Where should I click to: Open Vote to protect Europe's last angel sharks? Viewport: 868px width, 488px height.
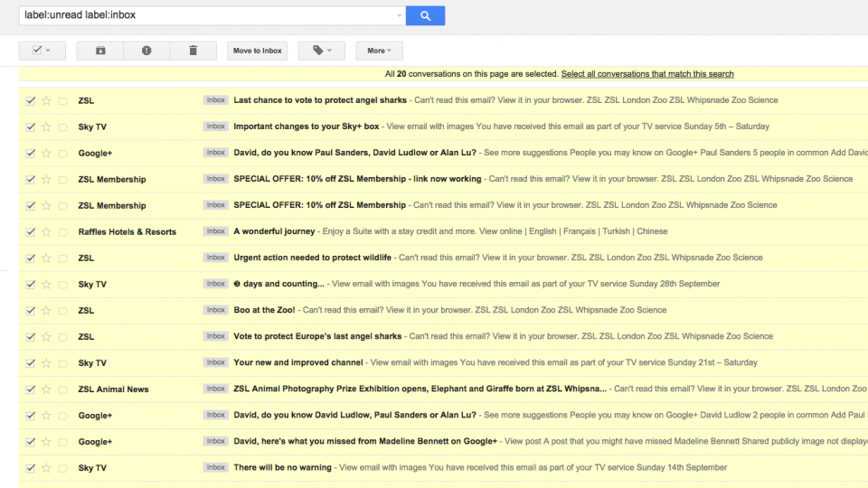317,336
